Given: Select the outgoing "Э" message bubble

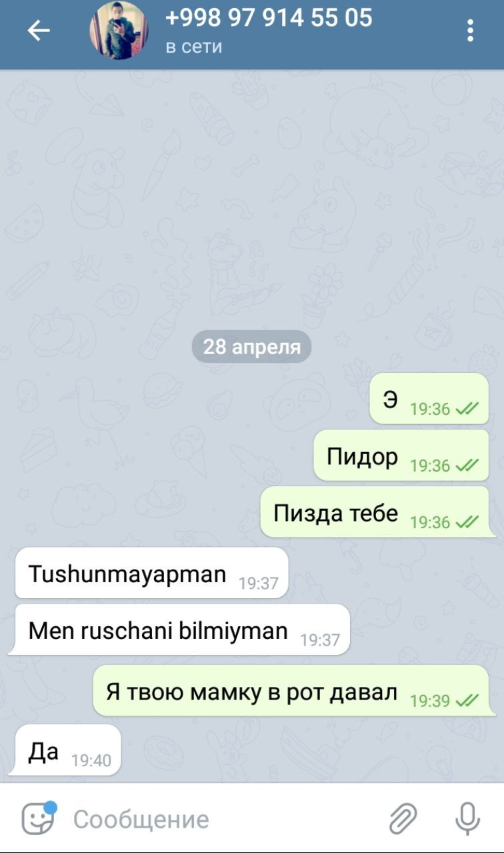Looking at the screenshot, I should tap(429, 399).
